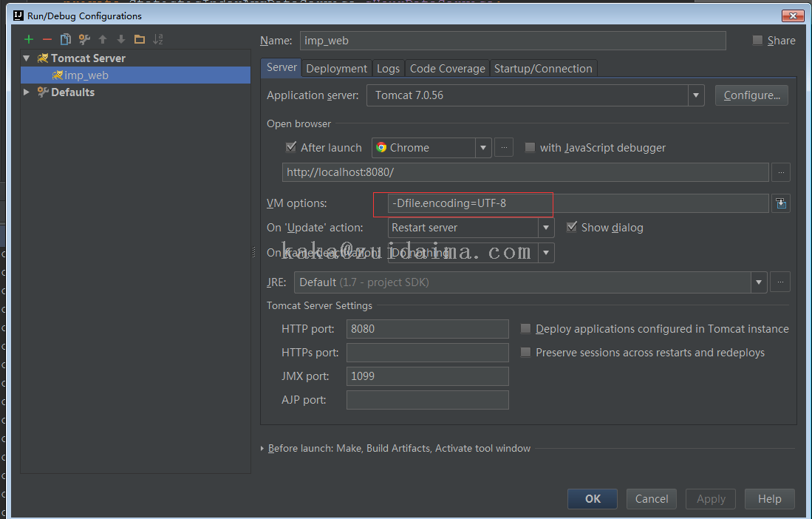Expand the VM options editor
This screenshot has height=519, width=812.
781,203
